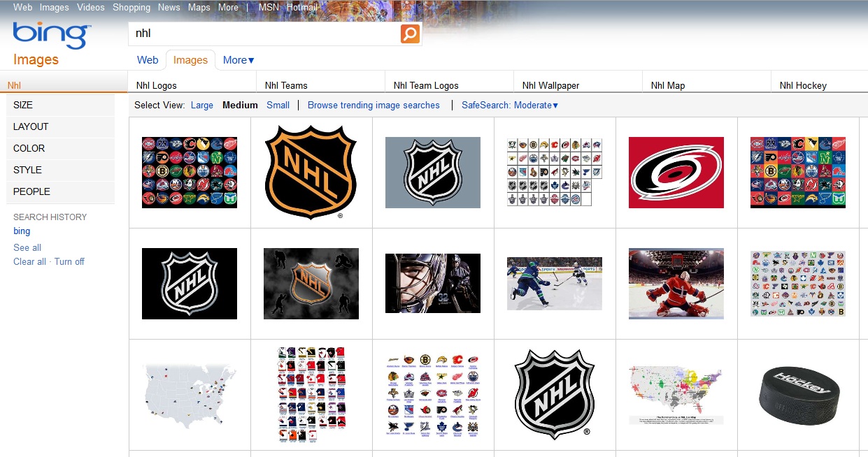Open the silver NHL shield on gray image

432,172
